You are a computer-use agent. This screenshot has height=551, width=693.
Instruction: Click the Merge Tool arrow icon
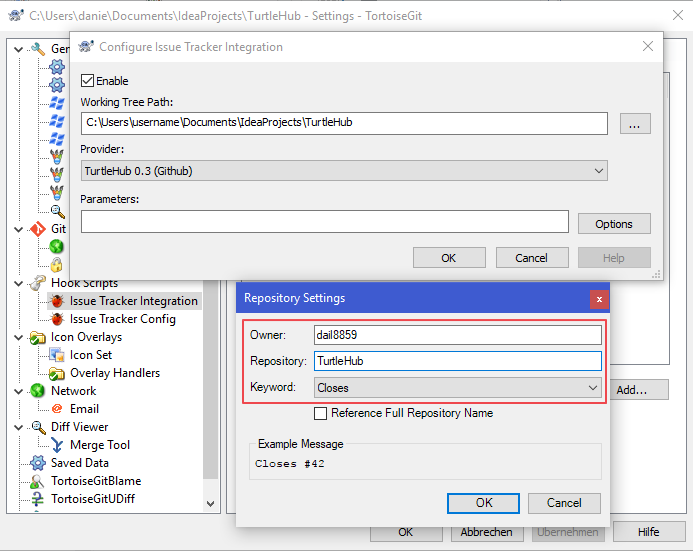pos(57,445)
